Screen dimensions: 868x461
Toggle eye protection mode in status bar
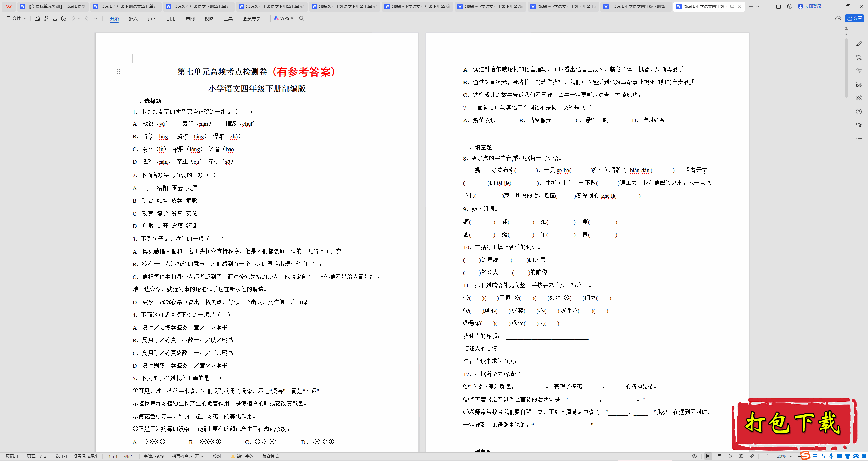tap(694, 456)
